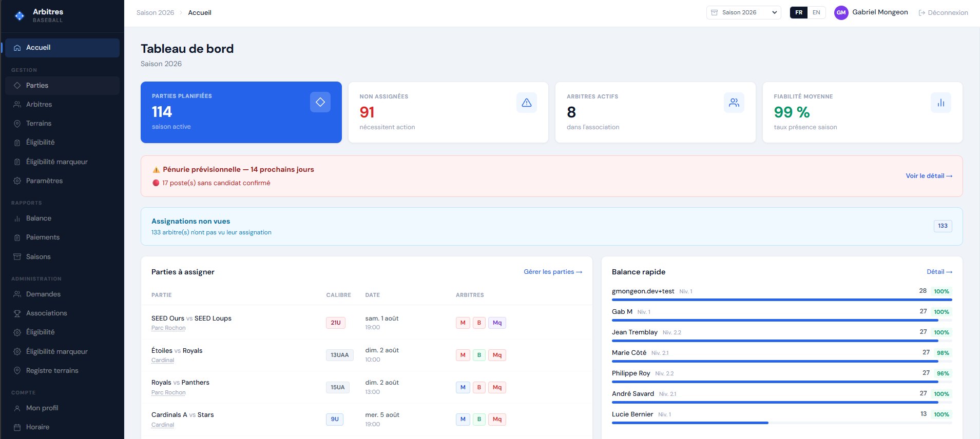This screenshot has width=980, height=439.
Task: Click the 13UAA calibre badge
Action: point(340,355)
